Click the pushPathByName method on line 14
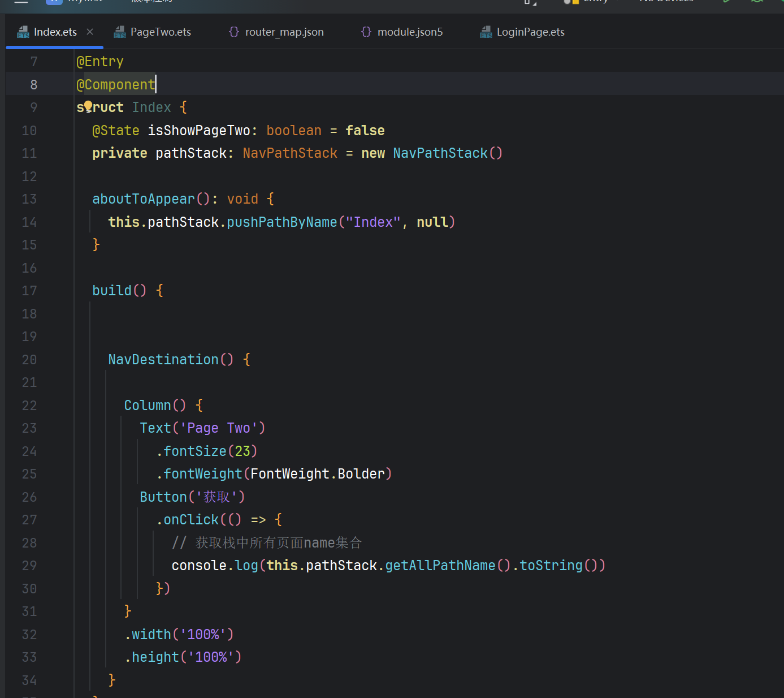Screen dimensions: 784x698 click(x=281, y=222)
